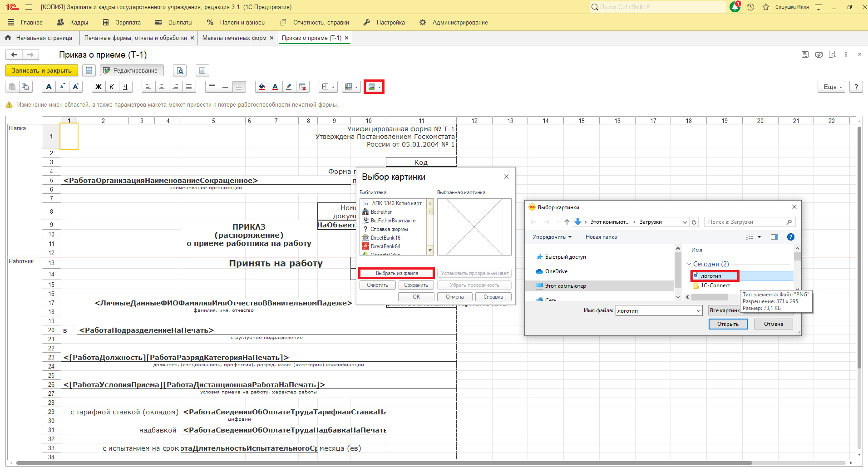The height and width of the screenshot is (472, 868).
Task: Align text to the left
Action: point(148,87)
